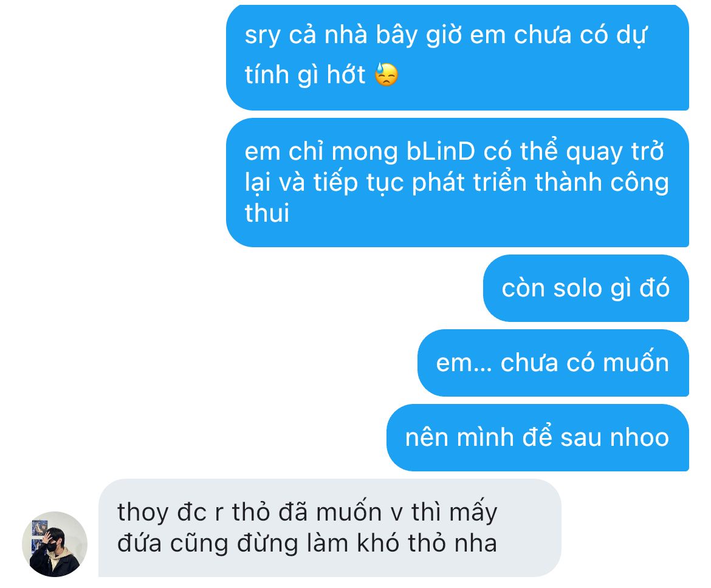Click the word "thui" ending the second message
The width and height of the screenshot is (711, 588).
pyautogui.click(x=267, y=213)
